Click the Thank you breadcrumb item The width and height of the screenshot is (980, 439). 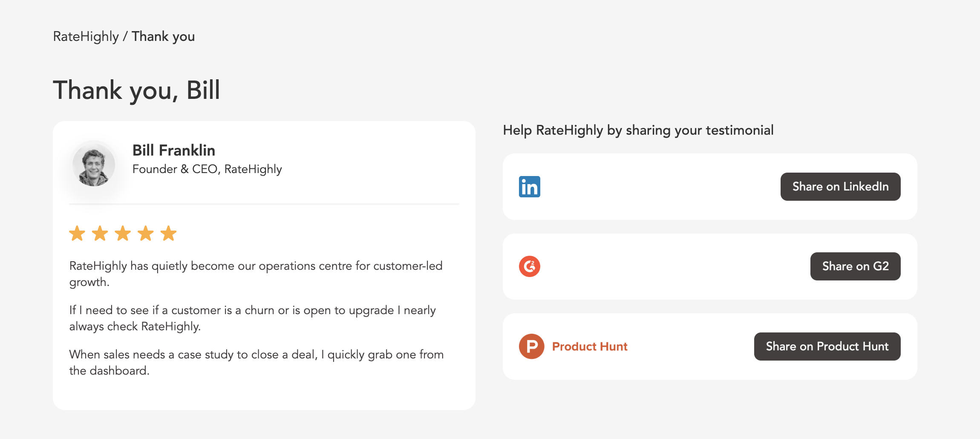163,37
